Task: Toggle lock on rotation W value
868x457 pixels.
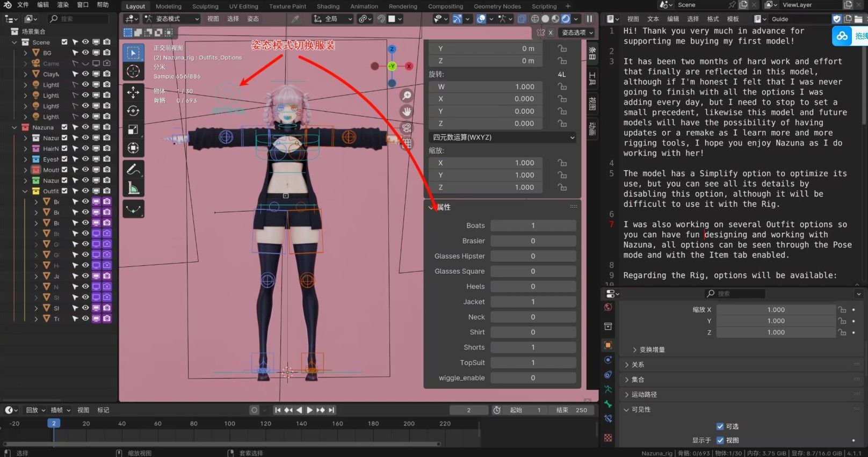Action: tap(562, 86)
